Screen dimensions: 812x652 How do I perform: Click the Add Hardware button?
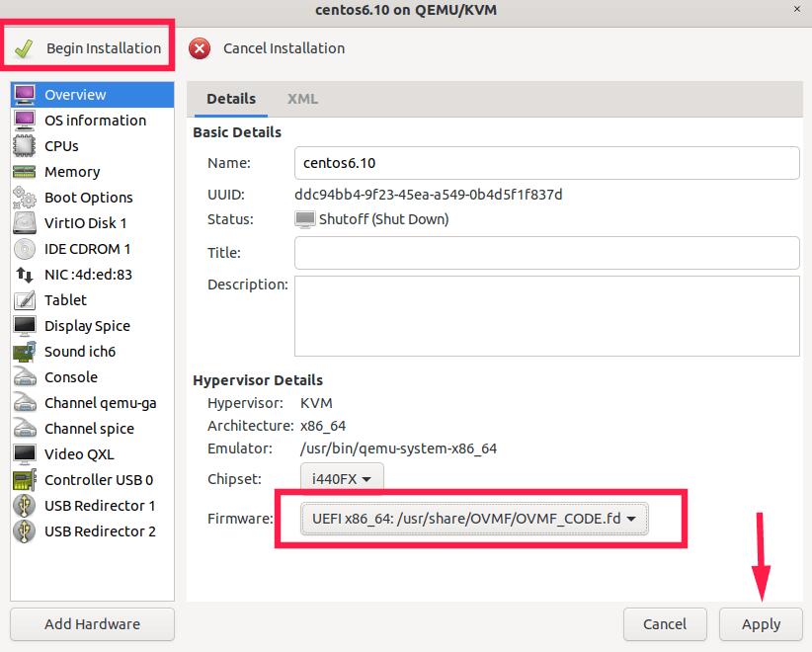tap(92, 624)
